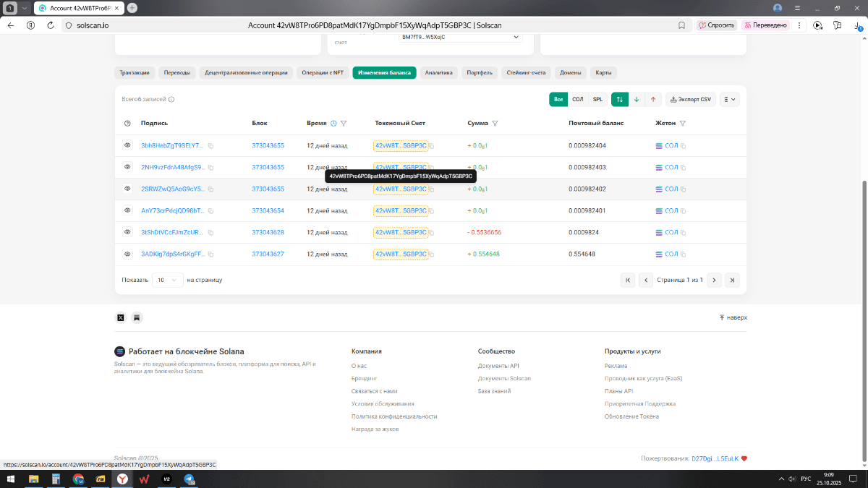Open the X (Twitter) social icon
868x488 pixels.
coord(121,317)
